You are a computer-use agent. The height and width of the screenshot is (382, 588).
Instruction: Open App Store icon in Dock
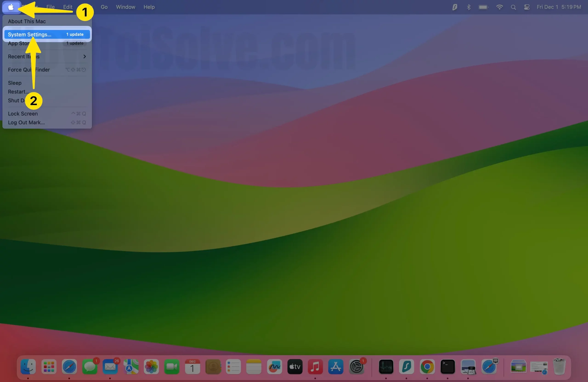point(336,367)
